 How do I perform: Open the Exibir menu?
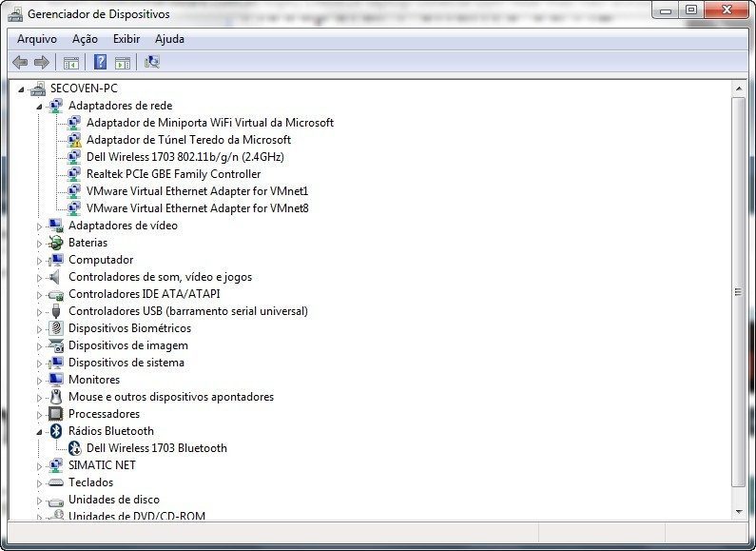coord(126,39)
